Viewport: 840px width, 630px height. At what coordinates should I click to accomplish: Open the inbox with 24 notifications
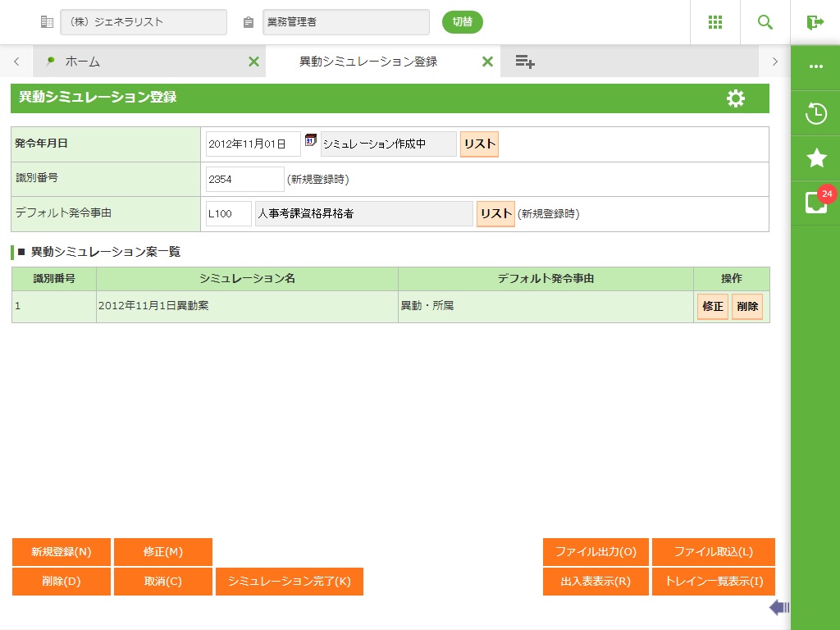(815, 203)
